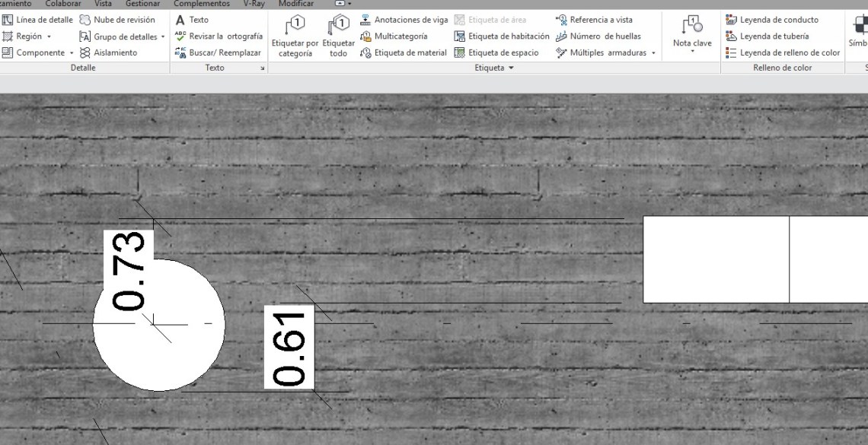Select the 0.73 dimension text
The height and width of the screenshot is (445, 868).
point(129,270)
